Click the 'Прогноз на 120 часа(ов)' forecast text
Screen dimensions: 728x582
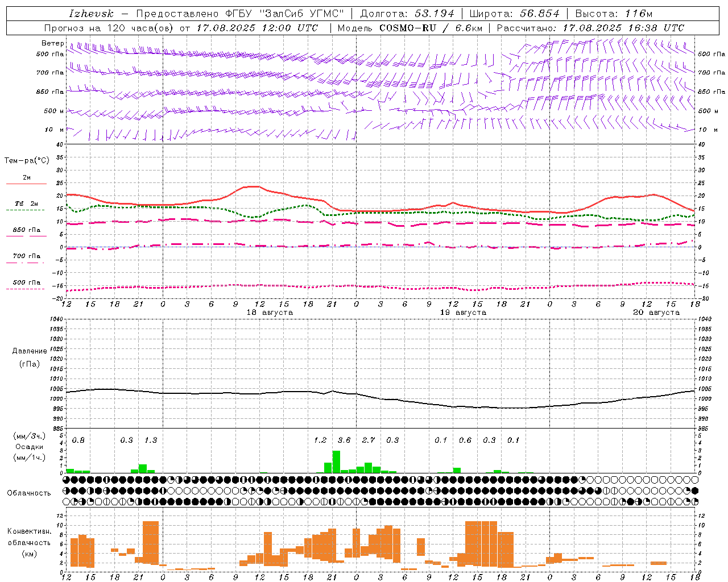pos(109,28)
